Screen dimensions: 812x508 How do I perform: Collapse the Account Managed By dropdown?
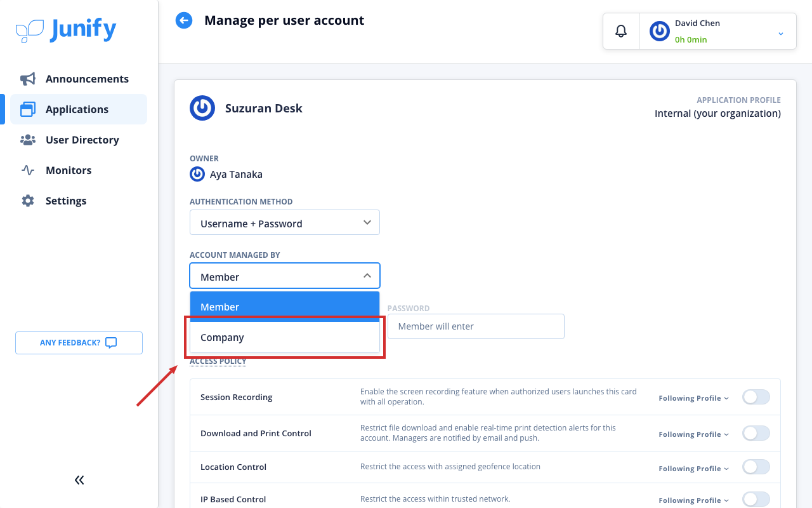(x=285, y=276)
